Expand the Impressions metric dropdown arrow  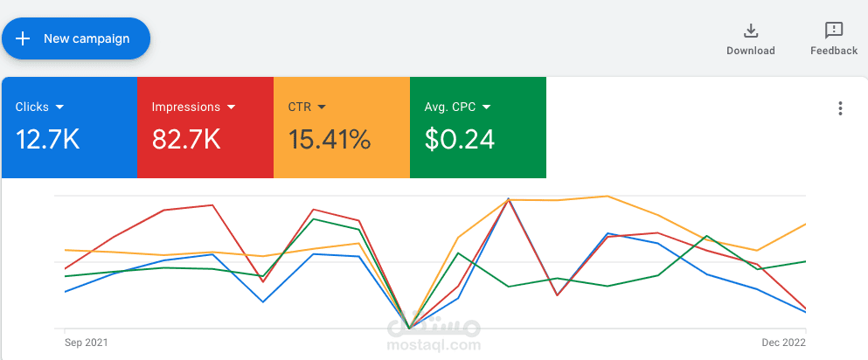232,107
